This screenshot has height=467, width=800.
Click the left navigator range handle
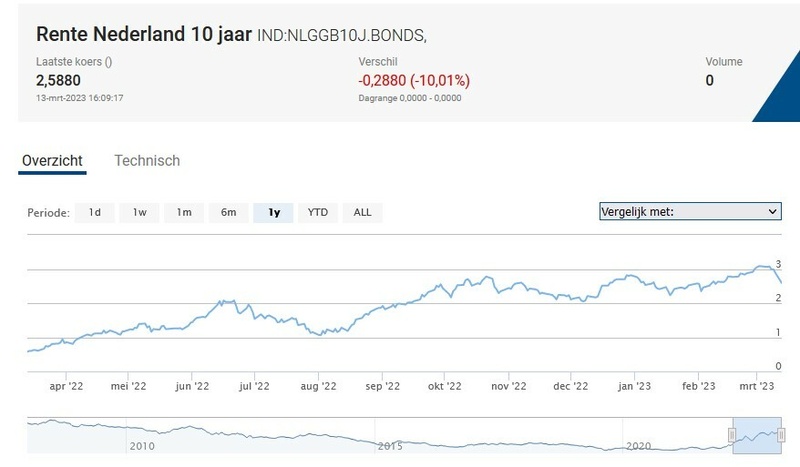(x=732, y=434)
